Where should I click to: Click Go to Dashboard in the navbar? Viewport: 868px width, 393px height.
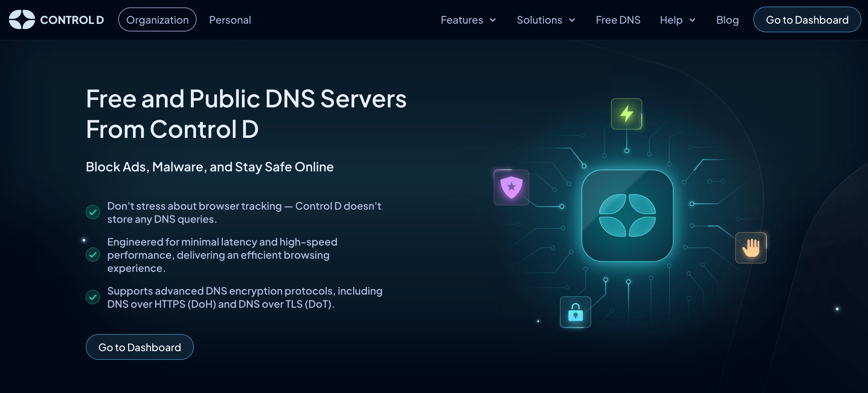[x=807, y=19]
